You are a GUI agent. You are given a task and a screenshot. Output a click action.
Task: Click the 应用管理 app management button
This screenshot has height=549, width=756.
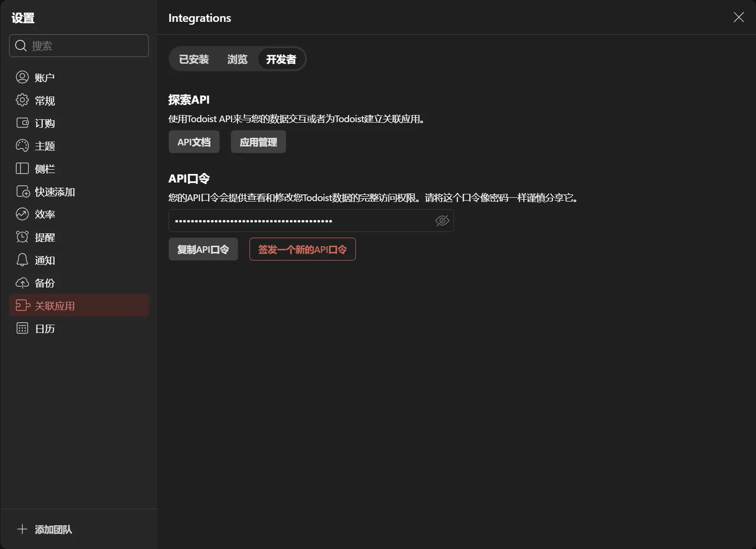tap(258, 142)
